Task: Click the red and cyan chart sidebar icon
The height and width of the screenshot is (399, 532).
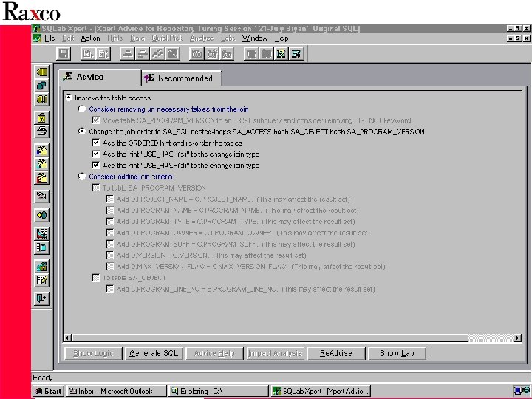Action: tap(41, 233)
